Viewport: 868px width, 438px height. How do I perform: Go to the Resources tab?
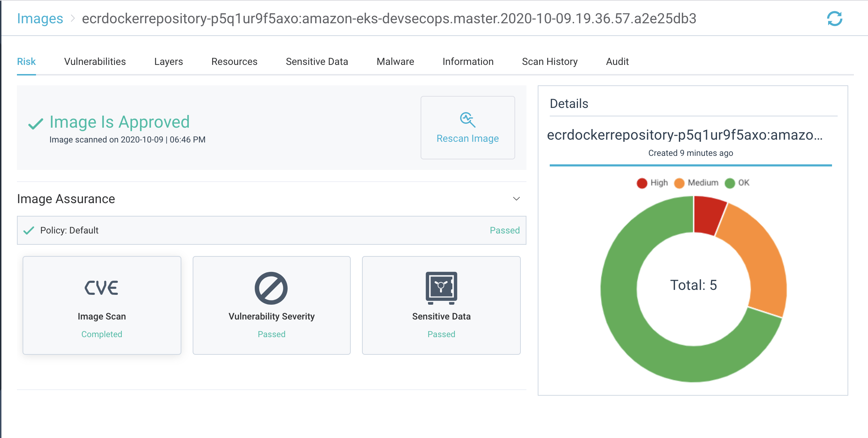pos(234,62)
